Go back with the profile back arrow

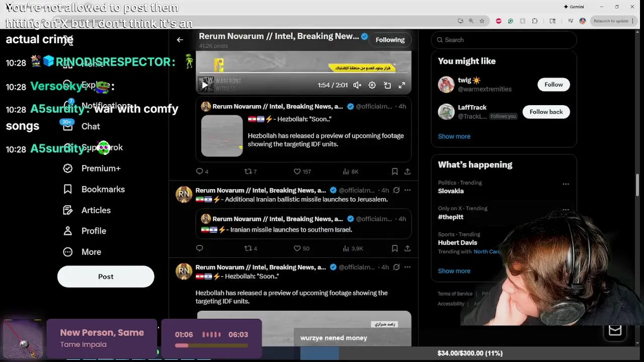(x=180, y=40)
